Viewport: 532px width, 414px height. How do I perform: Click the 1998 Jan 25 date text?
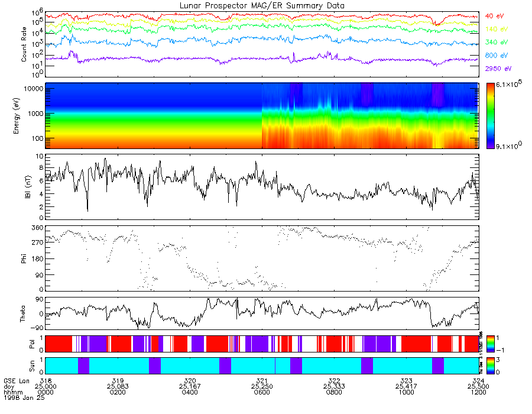pos(24,397)
